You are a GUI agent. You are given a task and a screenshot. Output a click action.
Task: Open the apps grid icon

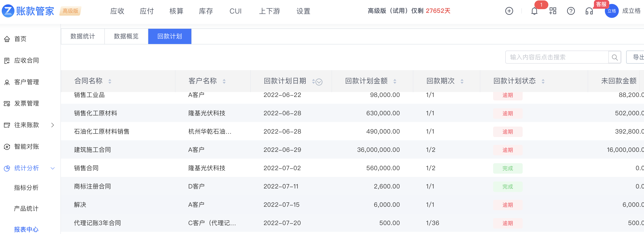coord(552,11)
